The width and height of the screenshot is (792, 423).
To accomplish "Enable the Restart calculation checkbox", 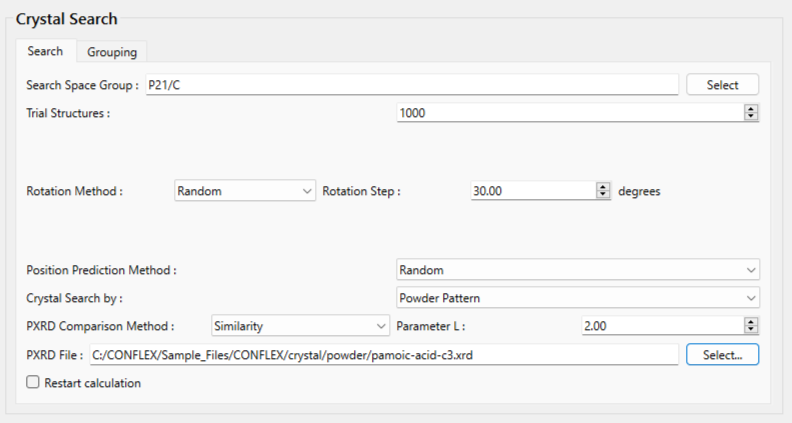I will coord(33,383).
